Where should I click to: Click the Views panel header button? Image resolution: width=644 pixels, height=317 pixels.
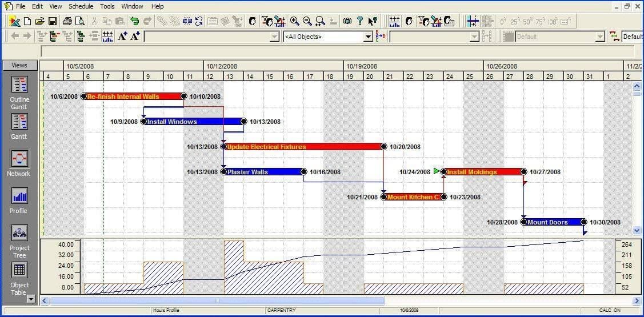19,65
